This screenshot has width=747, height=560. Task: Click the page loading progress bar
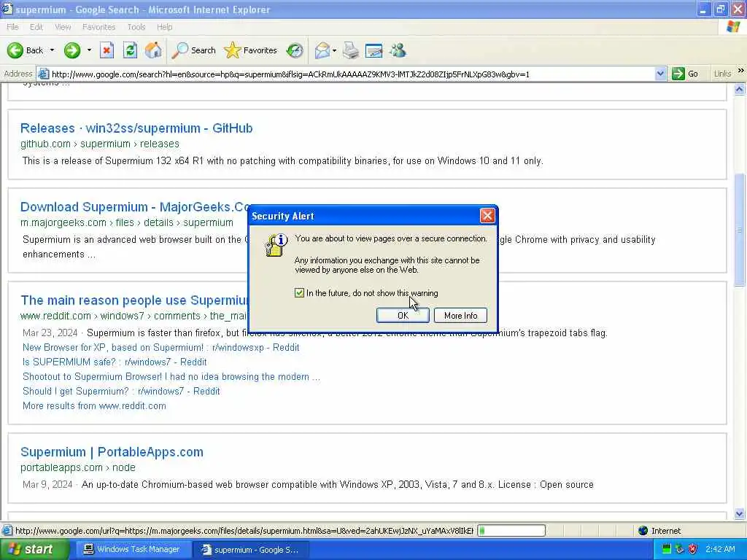pos(511,531)
